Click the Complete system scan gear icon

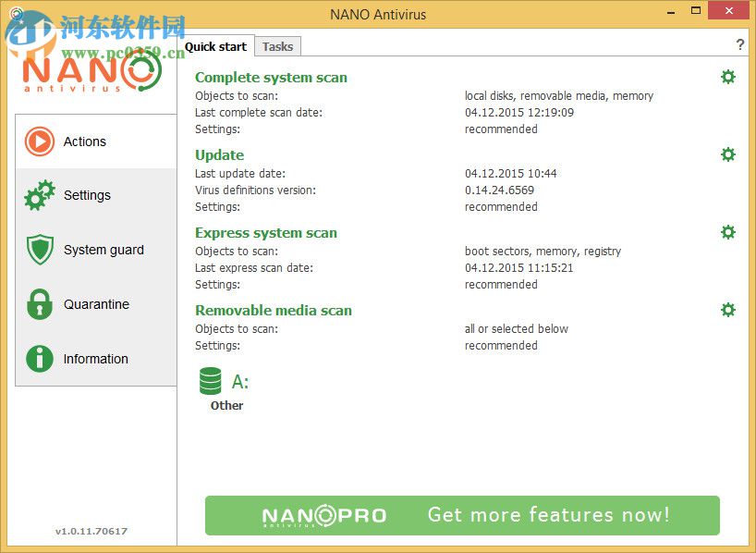(x=728, y=77)
